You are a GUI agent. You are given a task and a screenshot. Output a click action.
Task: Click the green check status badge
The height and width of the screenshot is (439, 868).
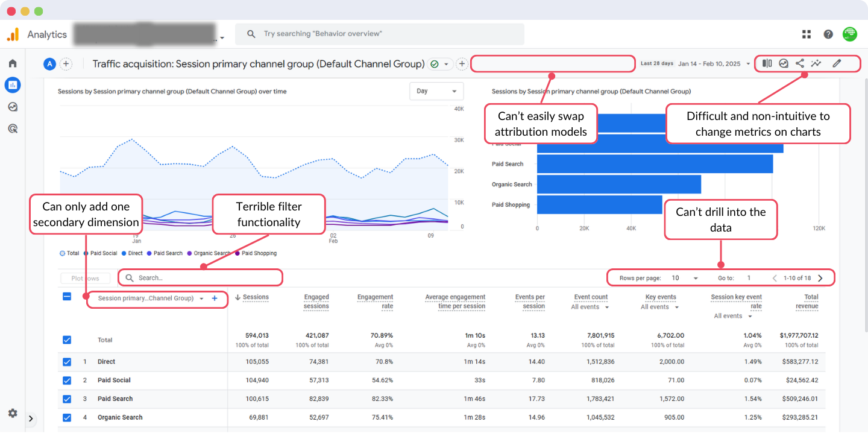(435, 64)
